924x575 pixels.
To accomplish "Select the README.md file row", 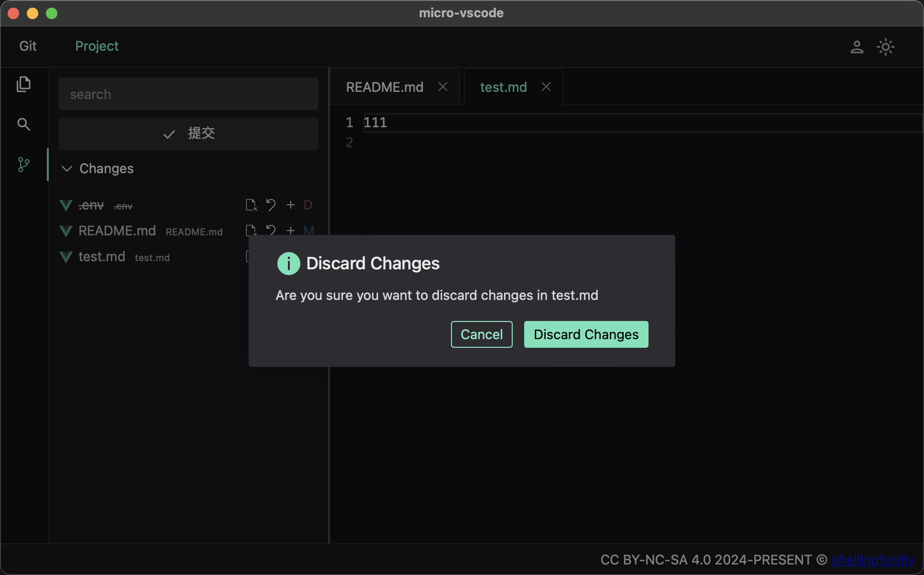I will [x=188, y=231].
